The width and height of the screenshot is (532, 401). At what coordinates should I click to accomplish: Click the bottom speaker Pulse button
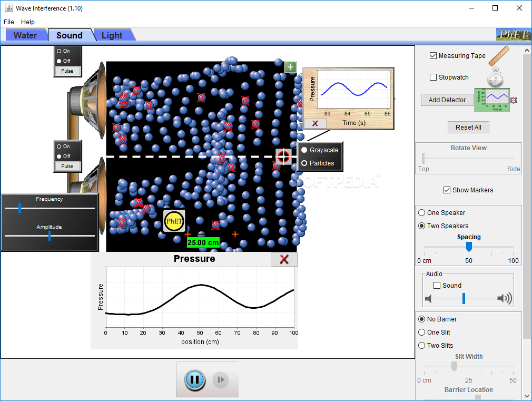67,167
